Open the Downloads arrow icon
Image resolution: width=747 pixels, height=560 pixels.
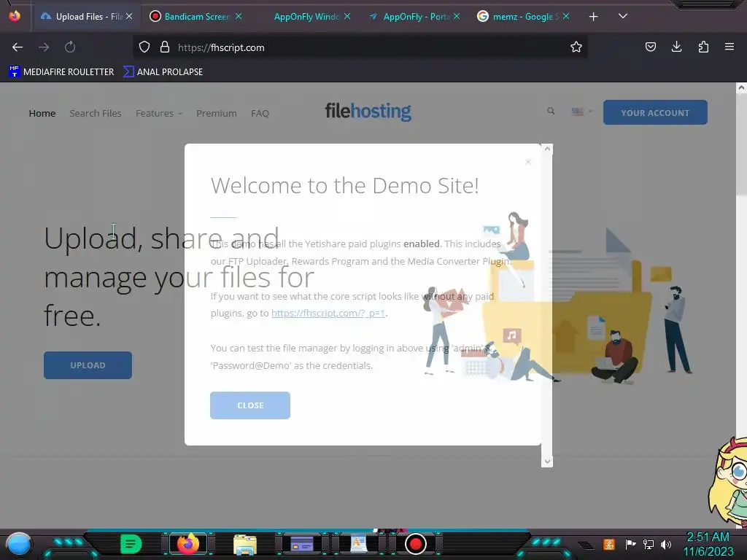676,47
